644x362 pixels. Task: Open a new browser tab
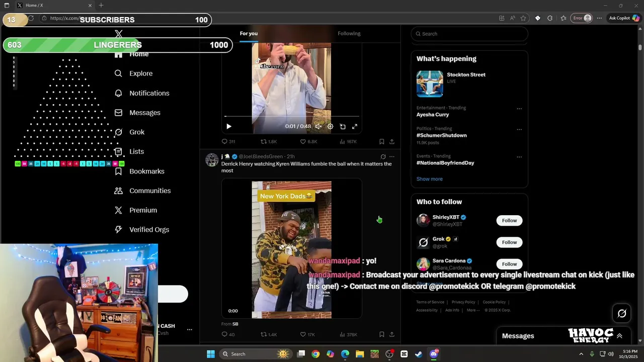(101, 6)
